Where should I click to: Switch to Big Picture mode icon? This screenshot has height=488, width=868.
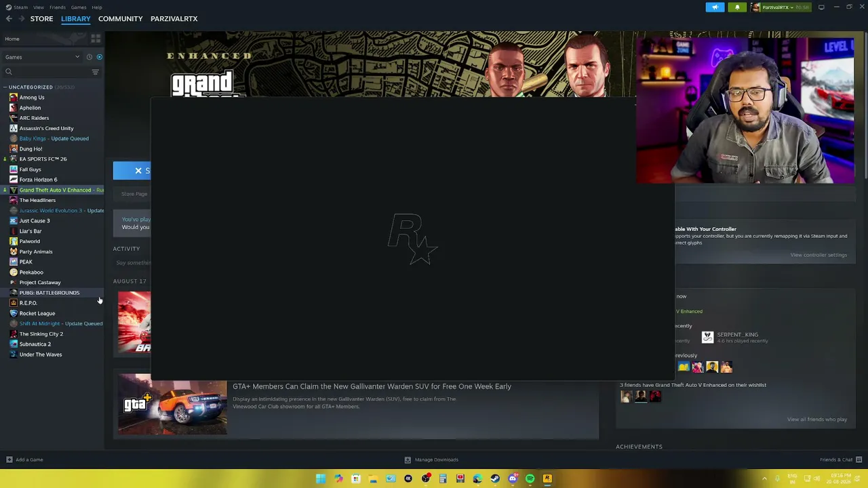[821, 7]
